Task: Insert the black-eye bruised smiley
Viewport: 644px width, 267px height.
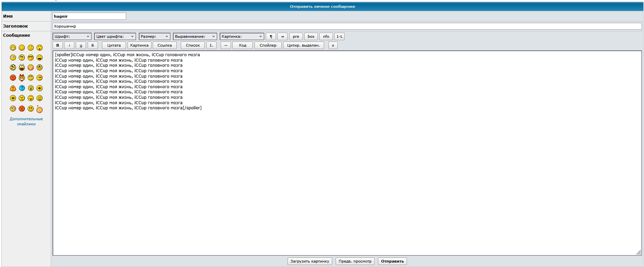Action: pyautogui.click(x=13, y=109)
